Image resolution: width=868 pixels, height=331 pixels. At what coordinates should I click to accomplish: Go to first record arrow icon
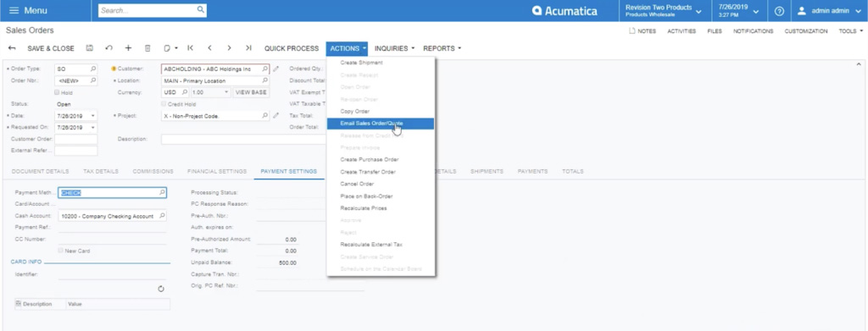click(x=191, y=48)
